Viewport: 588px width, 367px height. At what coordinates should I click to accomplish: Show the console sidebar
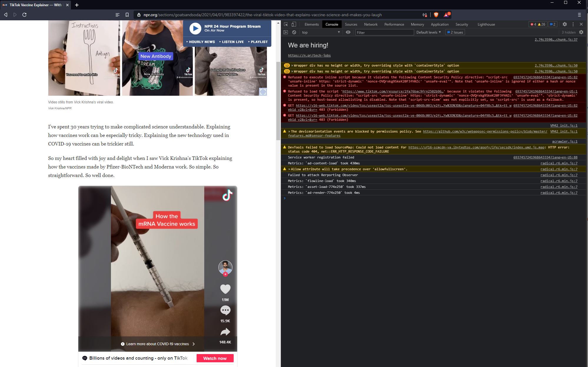285,32
